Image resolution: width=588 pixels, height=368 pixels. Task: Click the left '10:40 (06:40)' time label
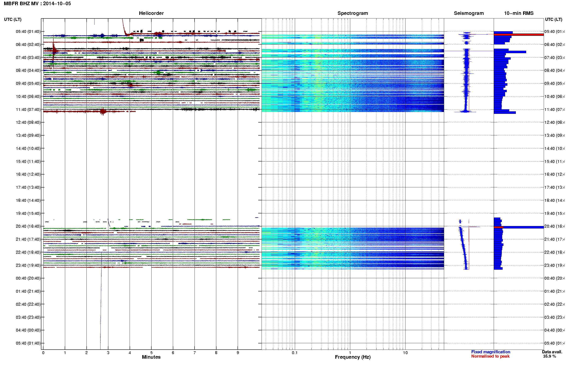28,96
